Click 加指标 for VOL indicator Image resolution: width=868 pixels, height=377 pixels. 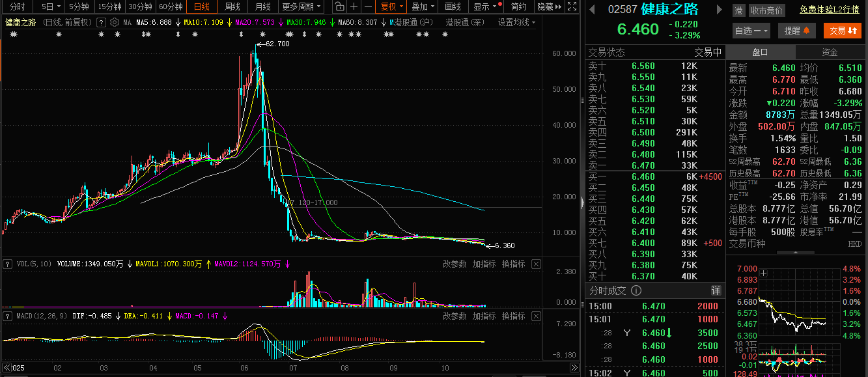(x=484, y=264)
